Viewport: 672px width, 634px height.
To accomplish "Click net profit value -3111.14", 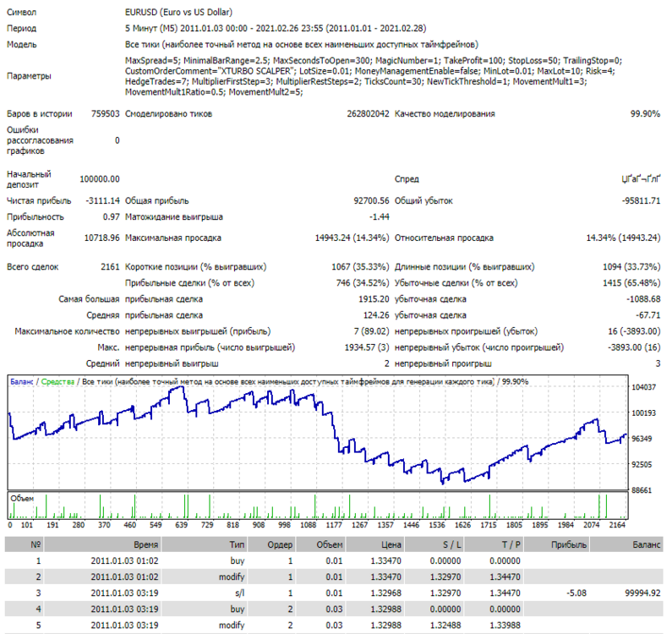I will point(102,200).
